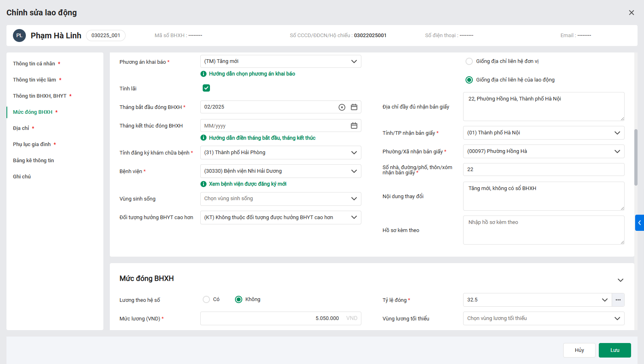
Task: Select Giống địa chỉ liên hệ đơn vị option
Action: [469, 61]
